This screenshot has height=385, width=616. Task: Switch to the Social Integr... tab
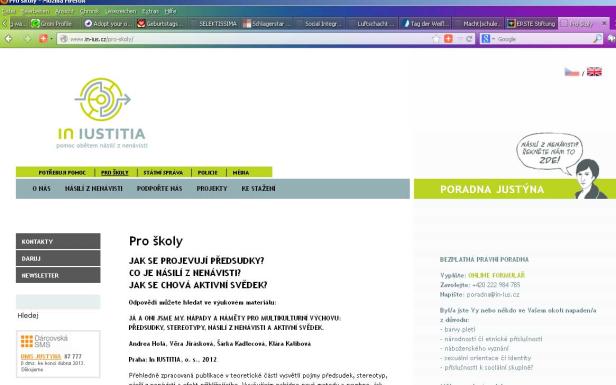tap(320, 24)
